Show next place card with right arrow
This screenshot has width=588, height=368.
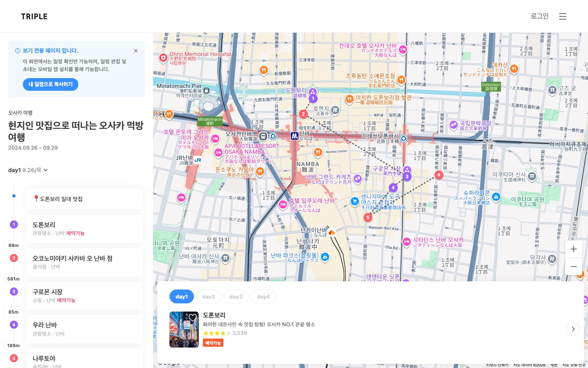pos(573,329)
